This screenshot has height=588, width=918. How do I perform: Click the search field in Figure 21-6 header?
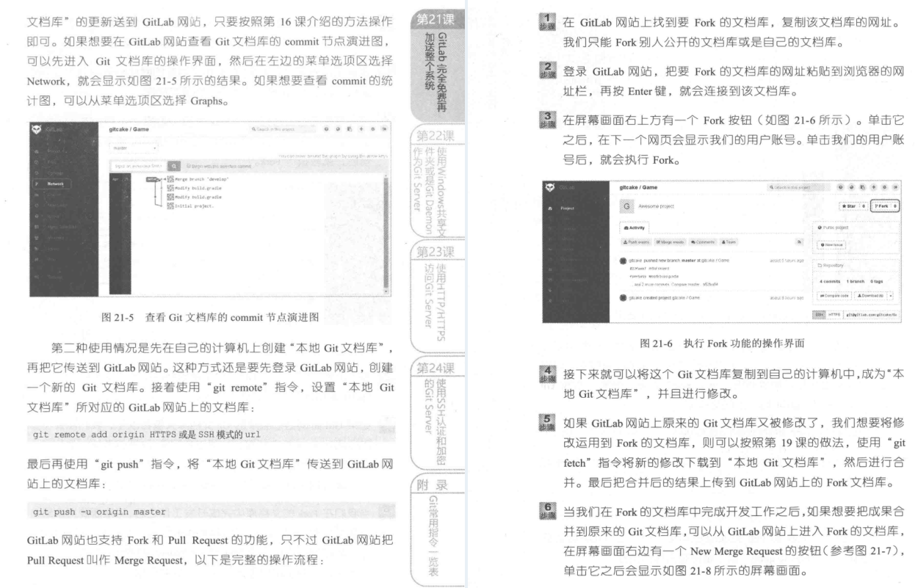point(798,188)
